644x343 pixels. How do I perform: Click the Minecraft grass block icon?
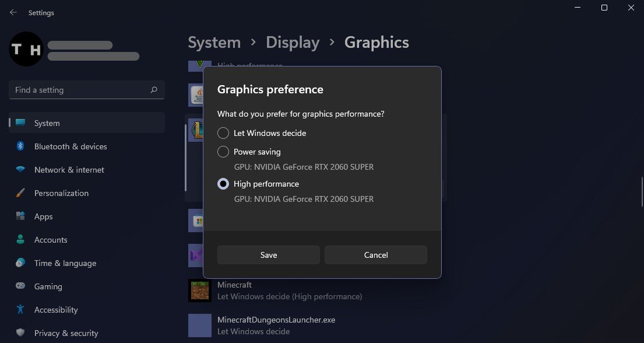(x=199, y=290)
